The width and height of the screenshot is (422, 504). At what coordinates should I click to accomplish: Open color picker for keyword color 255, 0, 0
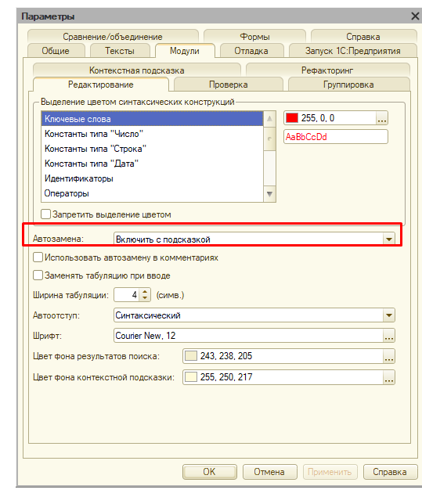pos(382,118)
